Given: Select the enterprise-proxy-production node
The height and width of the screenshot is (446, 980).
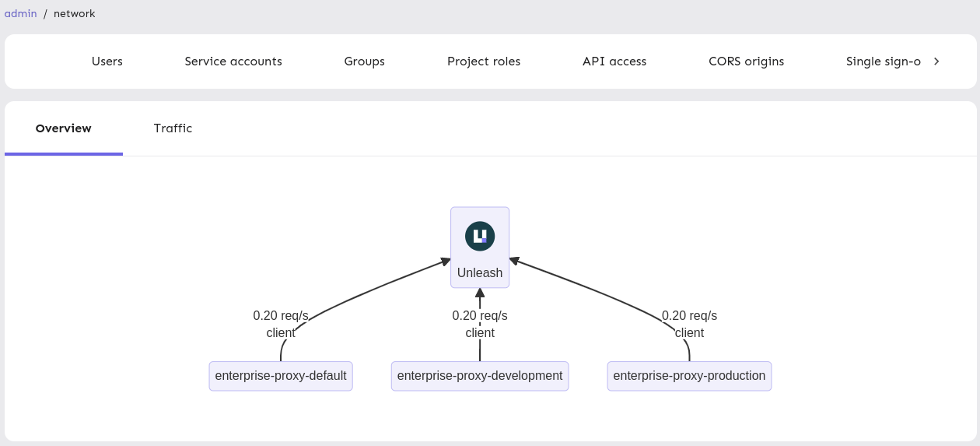Looking at the screenshot, I should (x=689, y=376).
